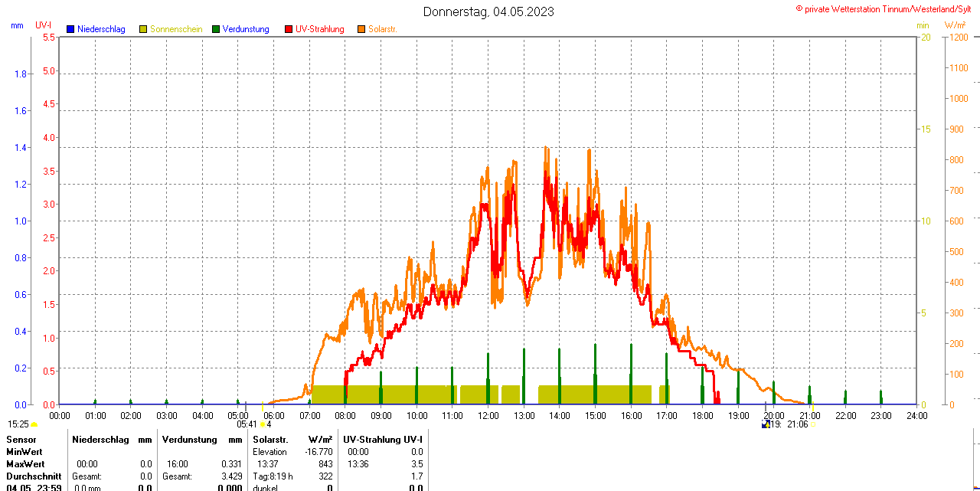The height and width of the screenshot is (491, 980).
Task: Click the Solarstr. legend text
Action: click(382, 29)
